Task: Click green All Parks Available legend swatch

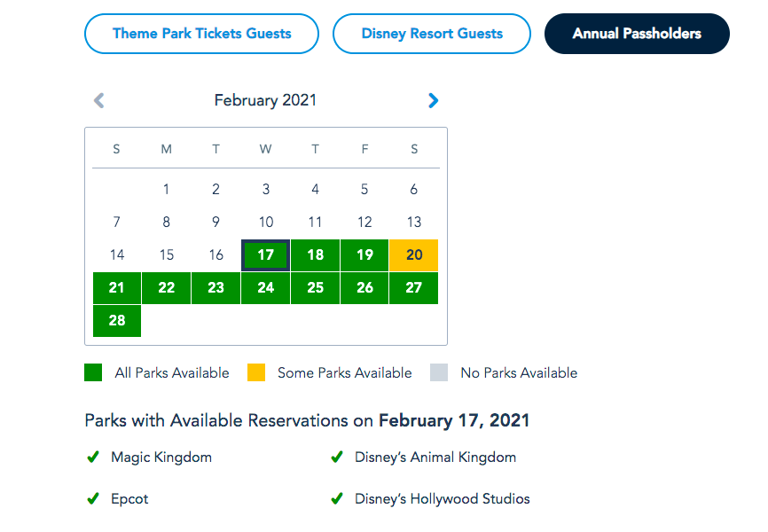Action: (93, 373)
